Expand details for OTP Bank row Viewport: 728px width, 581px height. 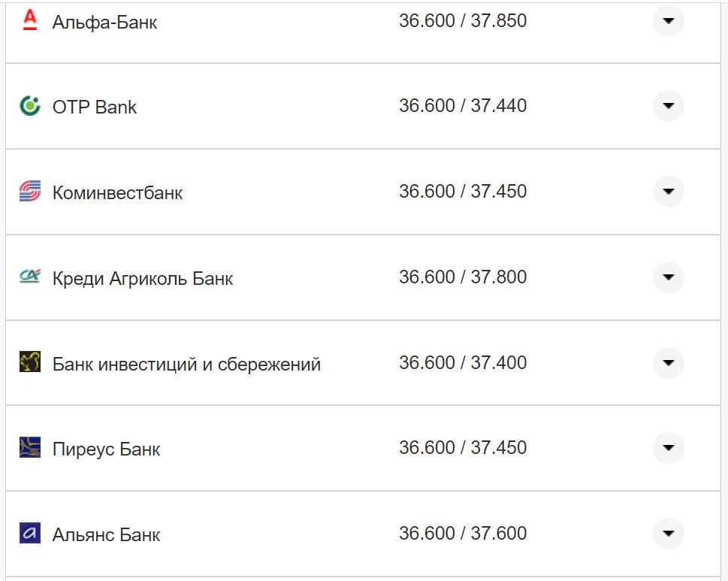[x=667, y=106]
